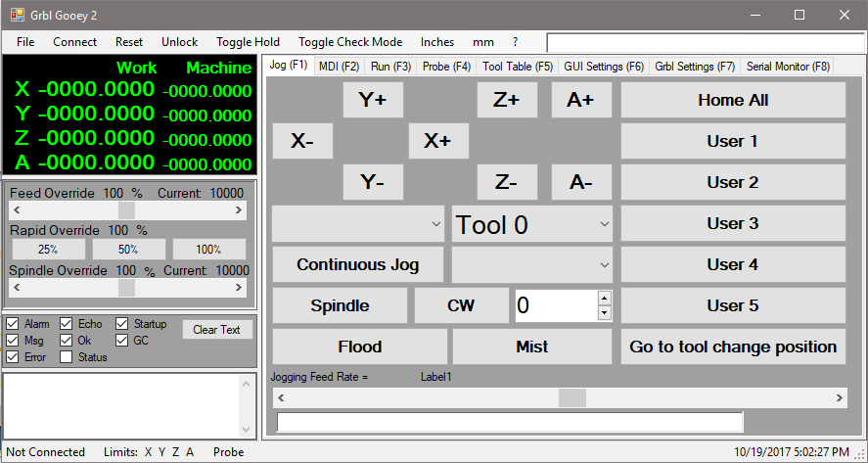
Task: Uncheck the GC checkbox
Action: [121, 340]
